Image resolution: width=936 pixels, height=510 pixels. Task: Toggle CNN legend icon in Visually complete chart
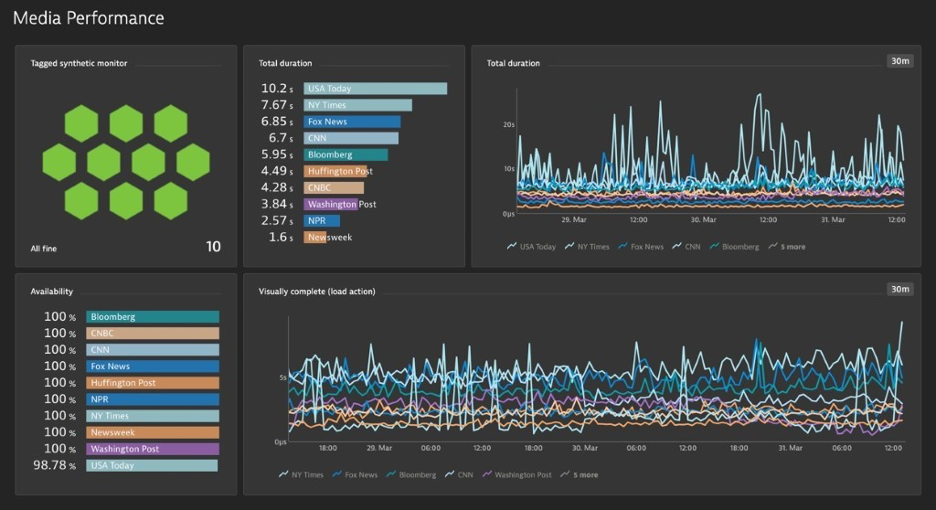(x=449, y=474)
